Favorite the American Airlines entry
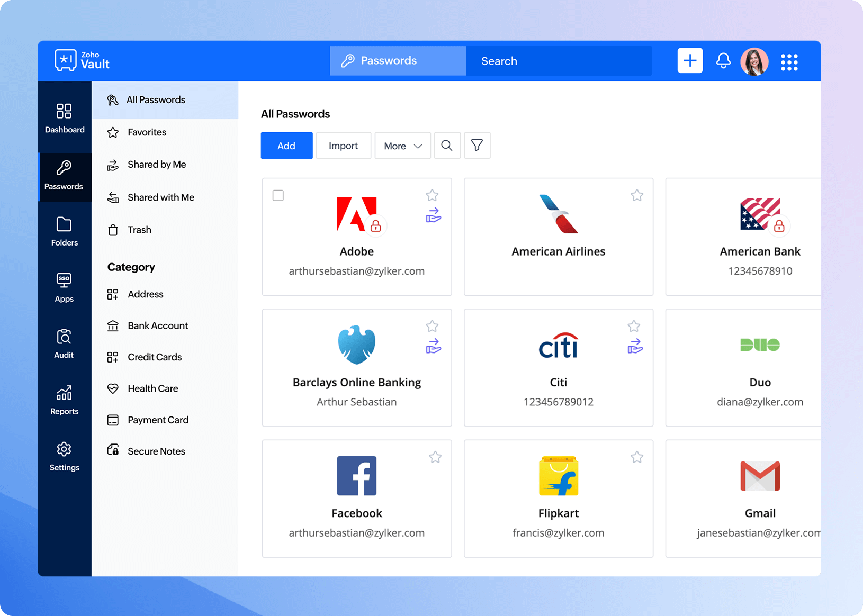Viewport: 863px width, 616px height. [x=637, y=195]
